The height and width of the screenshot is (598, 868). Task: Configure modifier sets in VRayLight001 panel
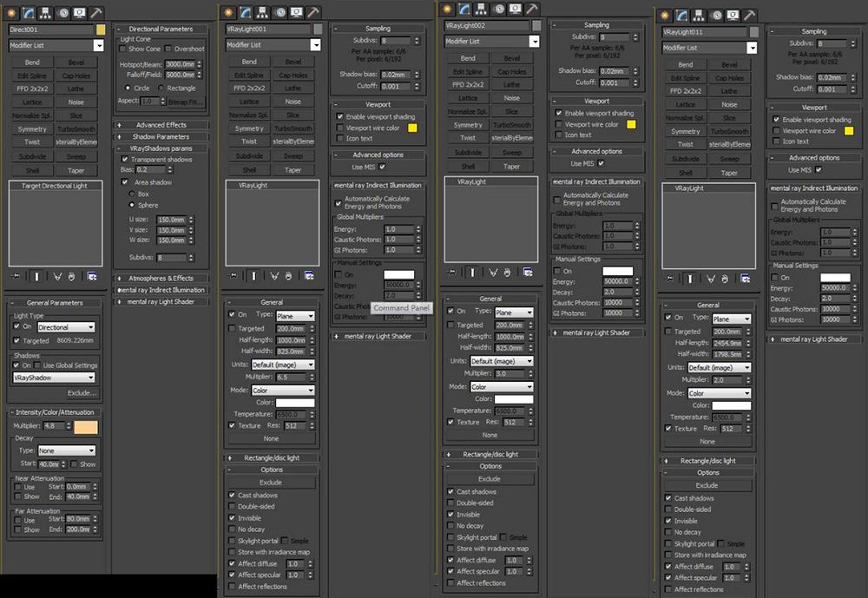coord(309,275)
